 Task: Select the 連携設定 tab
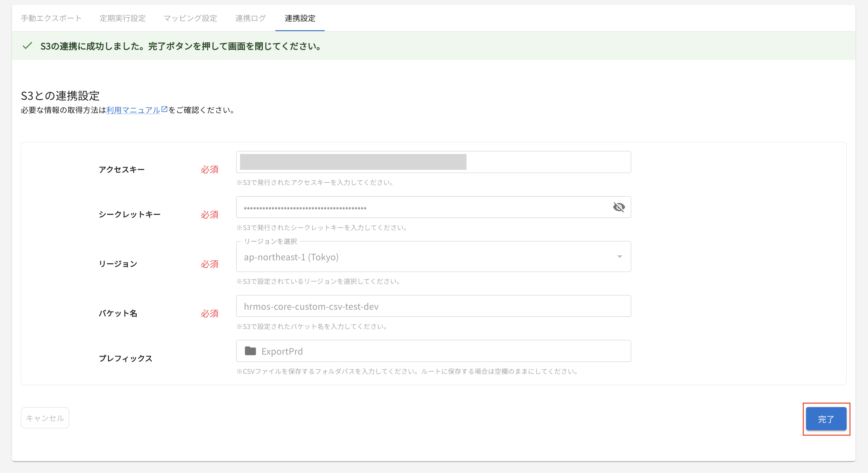[300, 18]
